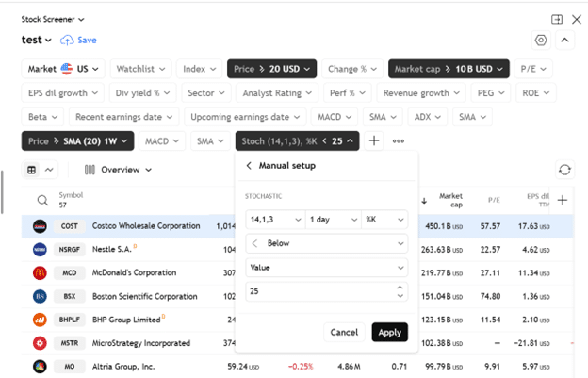Click the screener settings hexagon icon

click(x=540, y=41)
